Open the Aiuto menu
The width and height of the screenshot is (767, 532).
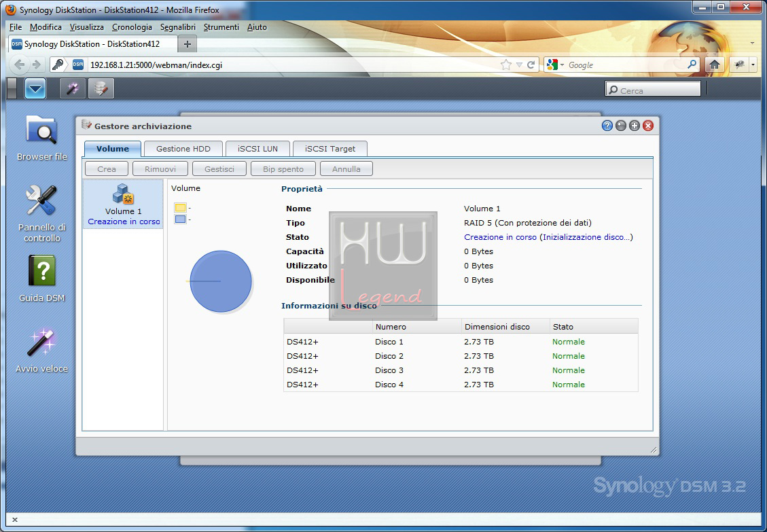tap(257, 27)
